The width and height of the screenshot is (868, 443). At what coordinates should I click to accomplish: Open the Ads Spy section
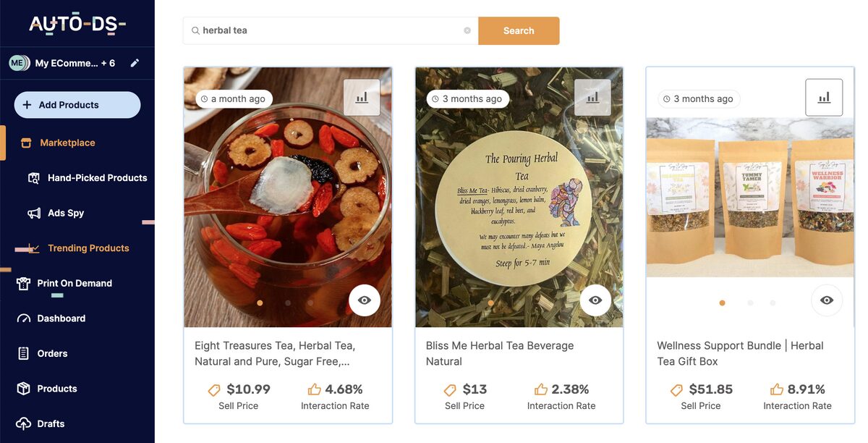click(66, 213)
